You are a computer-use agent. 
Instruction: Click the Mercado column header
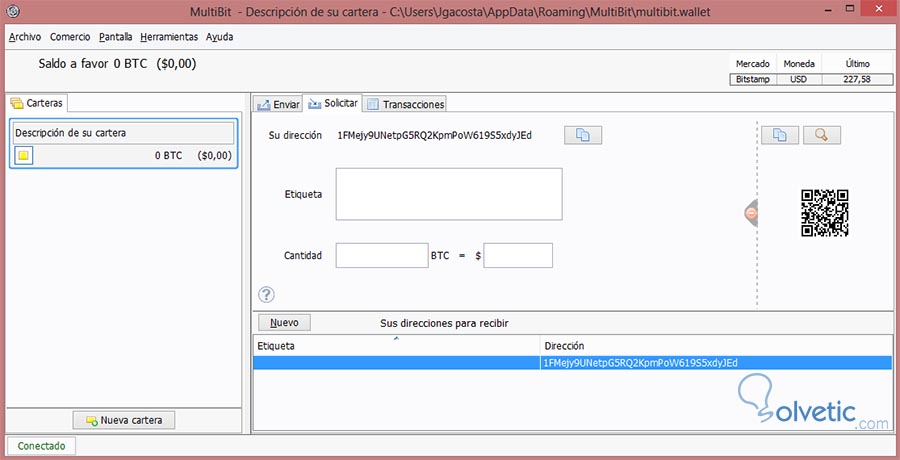(x=753, y=64)
